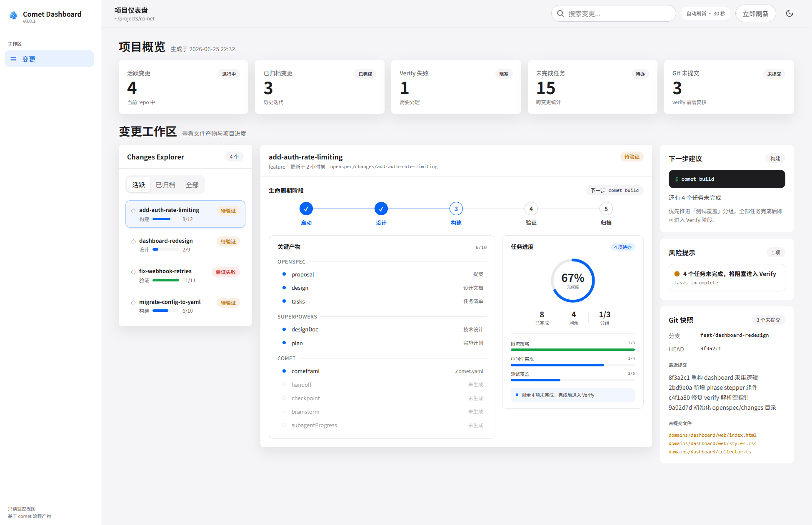This screenshot has height=525, width=812.
Task: Click the diamond icon beside migrate-config-to-yaml
Action: (133, 303)
